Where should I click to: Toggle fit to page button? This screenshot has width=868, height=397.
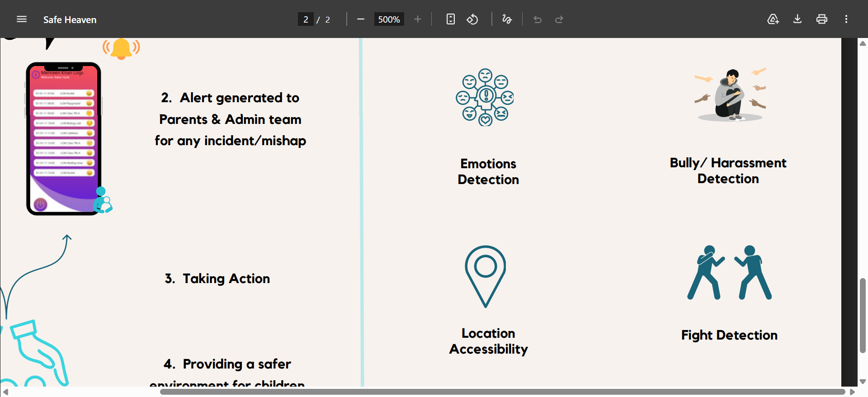pyautogui.click(x=450, y=19)
